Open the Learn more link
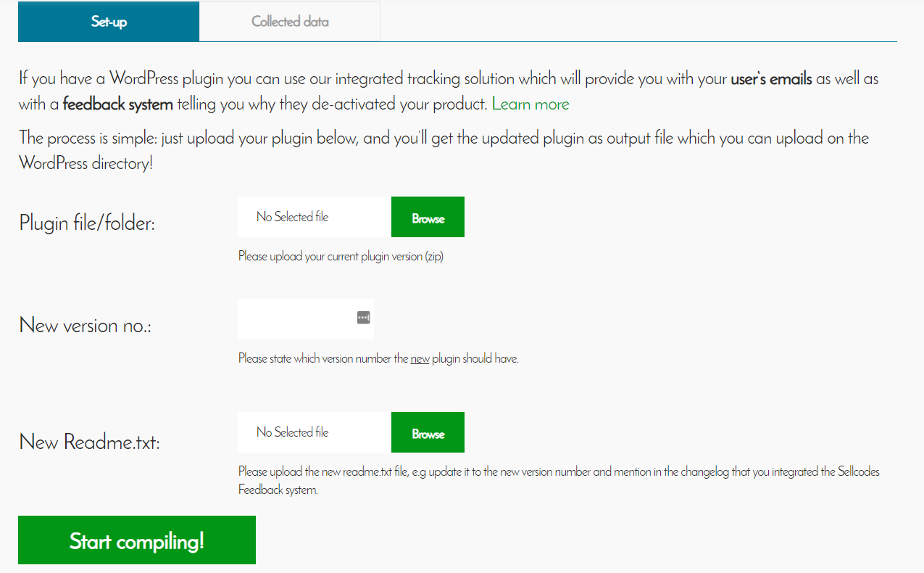The height and width of the screenshot is (573, 924). pos(530,104)
